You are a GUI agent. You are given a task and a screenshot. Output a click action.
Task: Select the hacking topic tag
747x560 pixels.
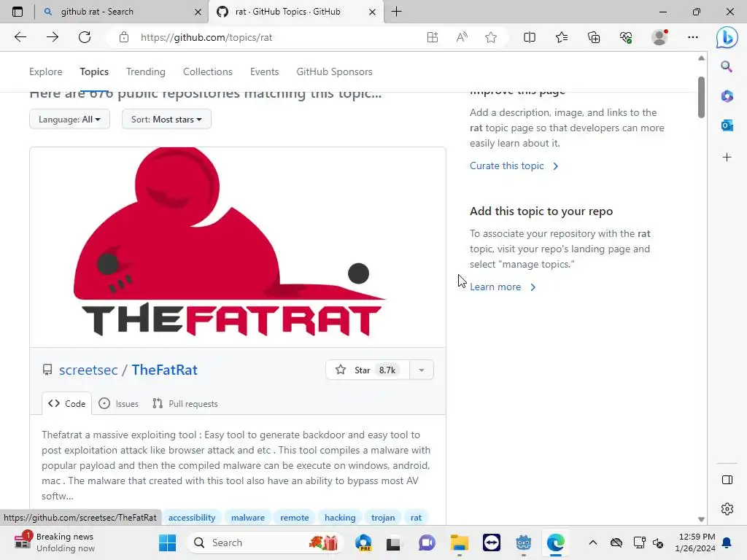tap(340, 518)
